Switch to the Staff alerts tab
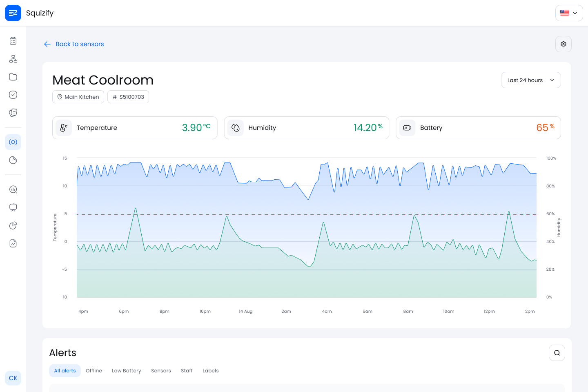The image size is (588, 392). (187, 371)
